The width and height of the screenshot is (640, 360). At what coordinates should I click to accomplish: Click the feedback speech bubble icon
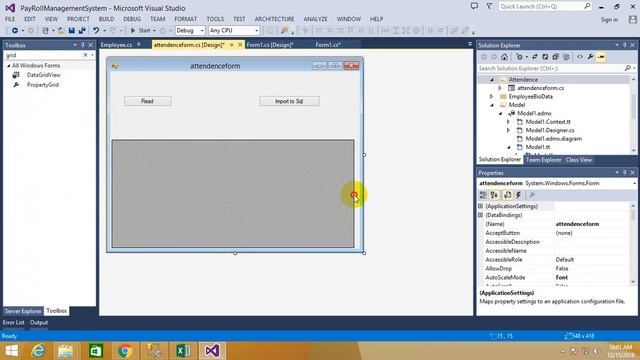click(474, 6)
